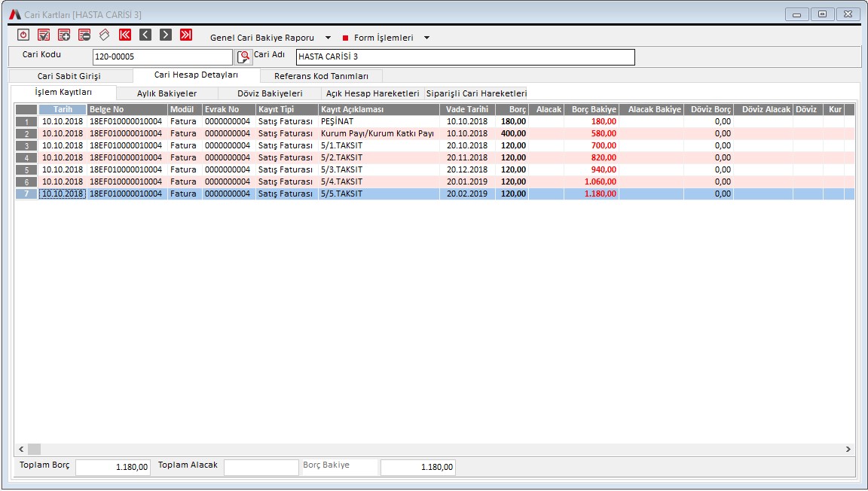
Task: Click the eraser clear form icon
Action: [105, 35]
